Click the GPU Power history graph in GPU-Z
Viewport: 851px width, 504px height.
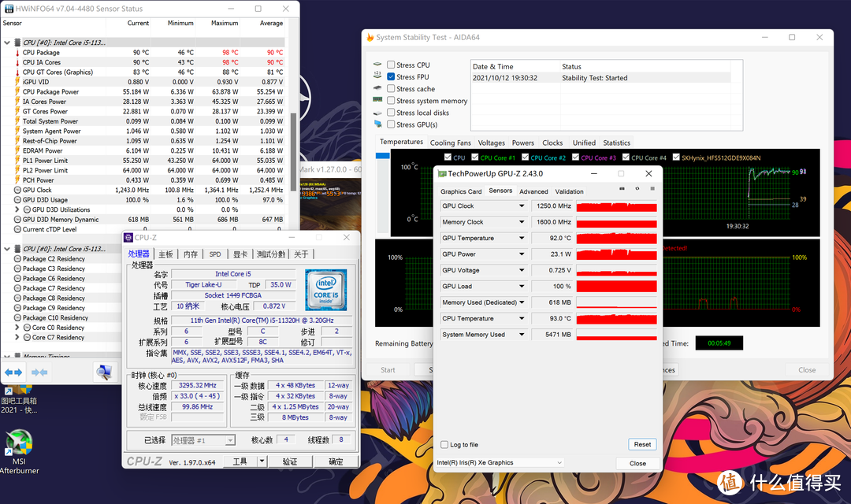(616, 254)
